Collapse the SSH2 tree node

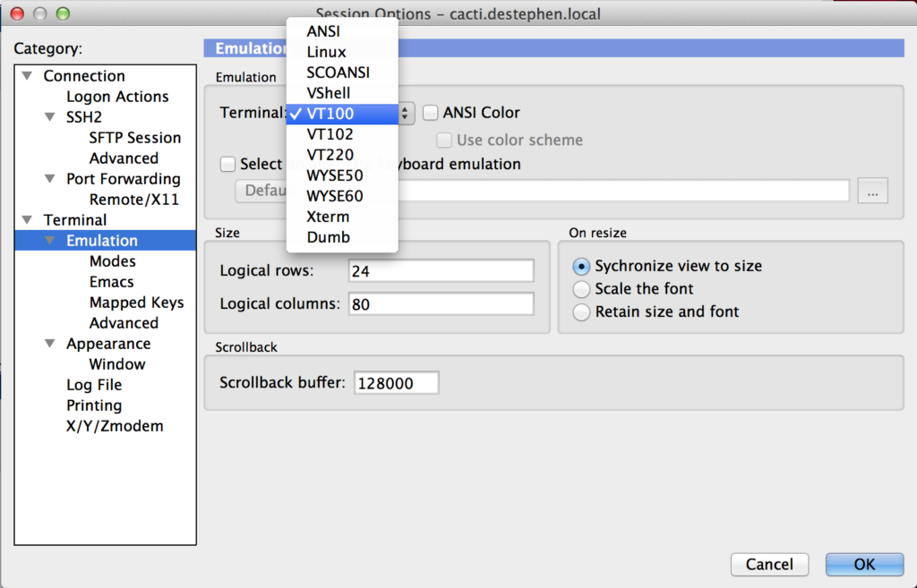50,117
